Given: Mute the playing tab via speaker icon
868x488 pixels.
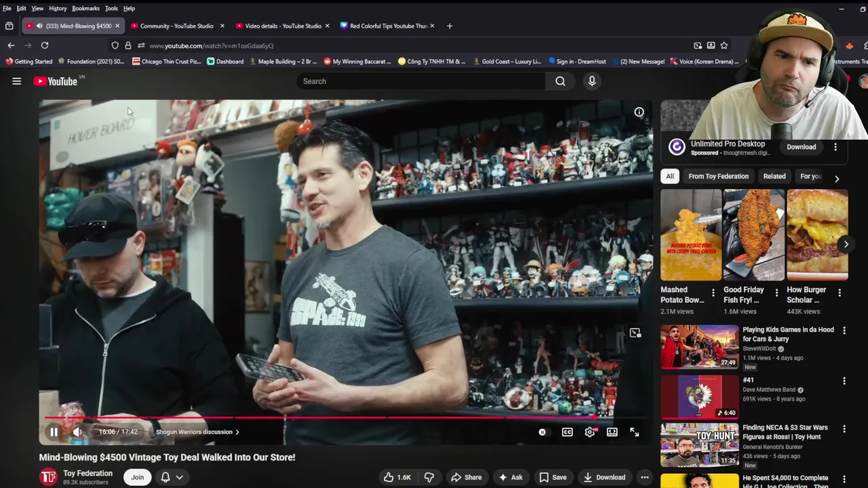Looking at the screenshot, I should coord(39,26).
